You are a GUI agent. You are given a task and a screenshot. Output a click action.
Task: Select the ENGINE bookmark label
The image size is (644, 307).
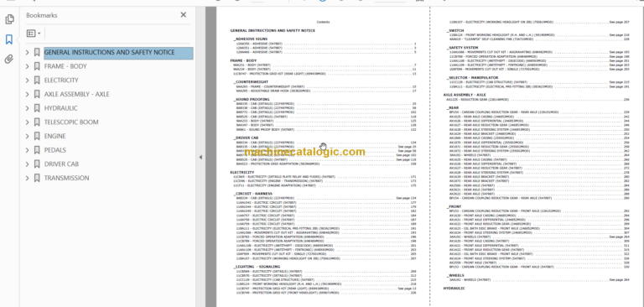point(55,137)
